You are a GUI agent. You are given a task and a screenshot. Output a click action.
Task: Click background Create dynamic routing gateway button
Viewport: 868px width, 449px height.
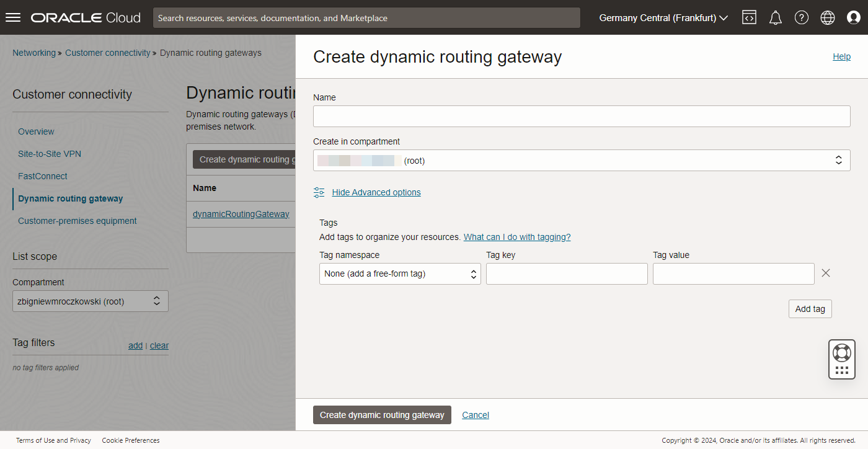pos(244,159)
